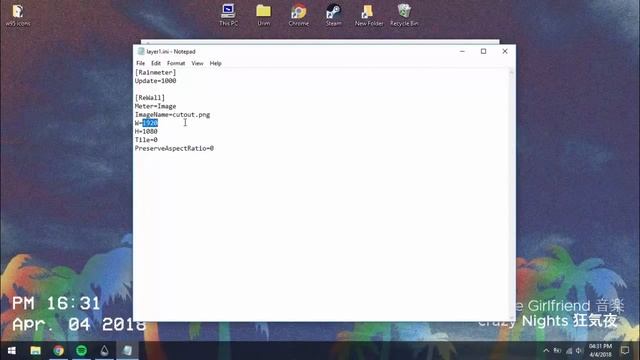The image size is (640, 360).
Task: Click the Update=1000 line
Action: (x=156, y=81)
